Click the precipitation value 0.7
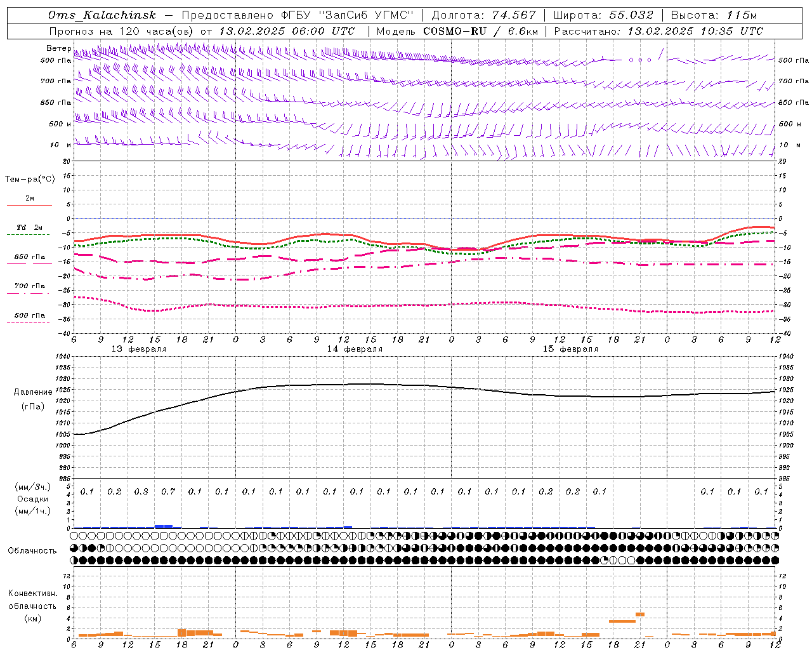This screenshot has height=650, width=812. point(168,491)
